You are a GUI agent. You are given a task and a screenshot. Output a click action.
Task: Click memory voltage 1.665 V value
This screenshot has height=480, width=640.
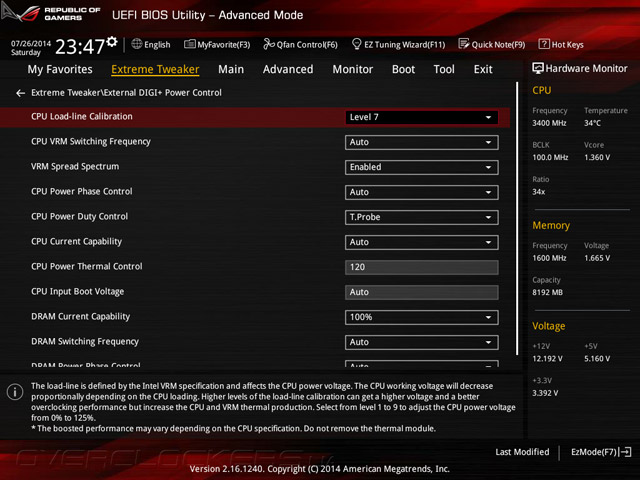[597, 258]
